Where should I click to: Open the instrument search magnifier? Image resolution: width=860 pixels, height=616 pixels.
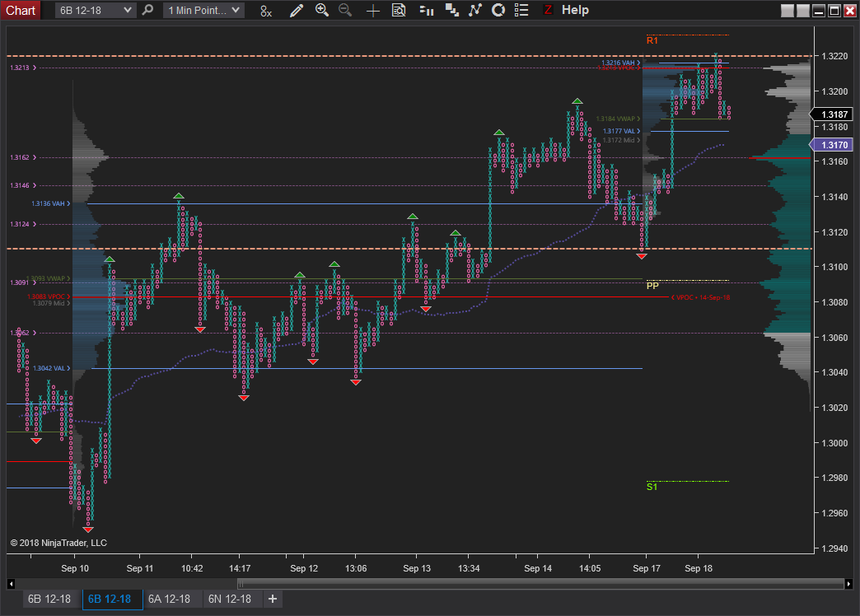coord(147,10)
